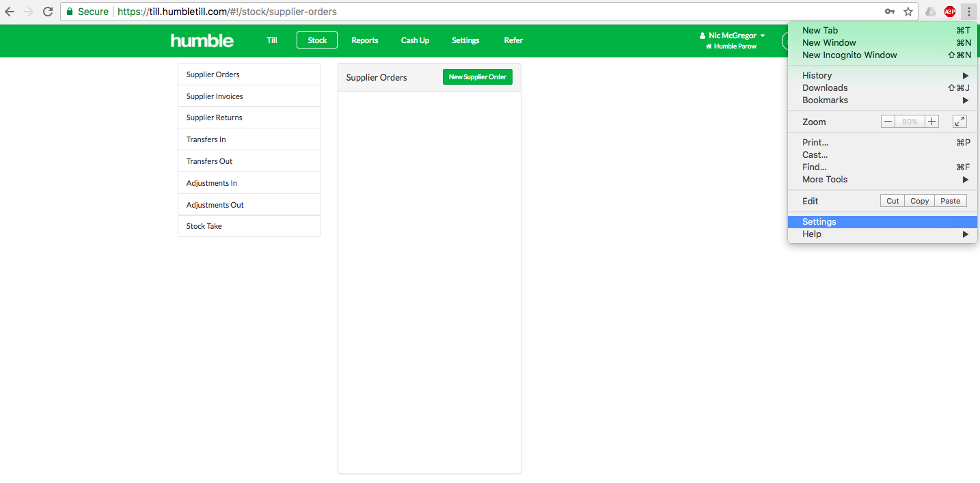Select Stock Take in sidebar
980x483 pixels.
coord(249,226)
